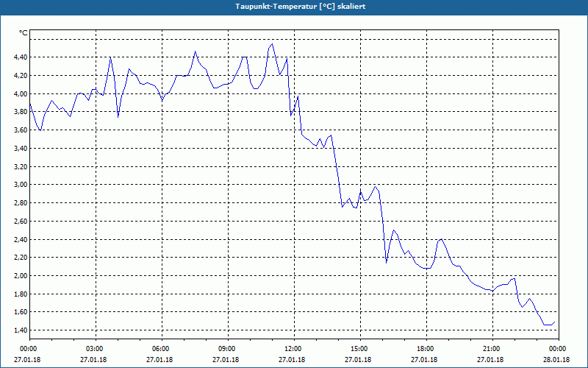Select the '3,00' y-axis tick label
Screen dimensions: 588x368
20,185
